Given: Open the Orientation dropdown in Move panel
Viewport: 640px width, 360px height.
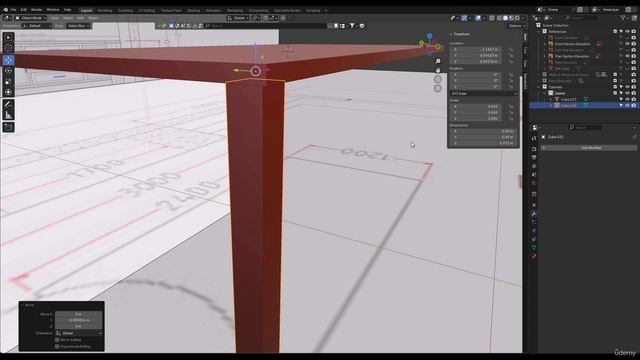Looking at the screenshot, I should [79, 333].
